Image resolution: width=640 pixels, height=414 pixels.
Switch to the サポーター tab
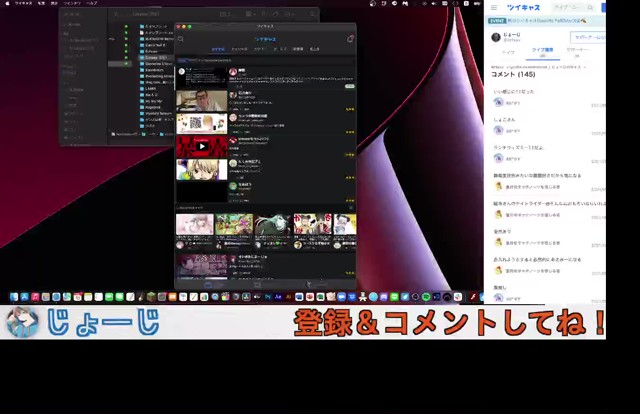(x=577, y=51)
